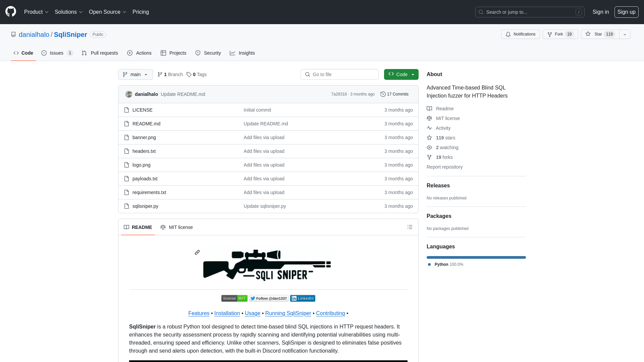The image size is (644, 362).
Task: Click the Python language bar
Action: (476, 257)
